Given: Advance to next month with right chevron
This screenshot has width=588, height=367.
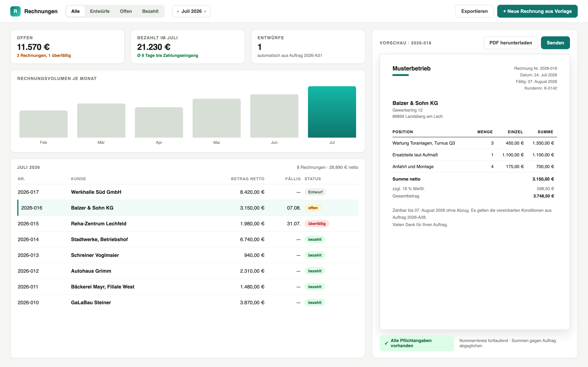Looking at the screenshot, I should click(205, 11).
